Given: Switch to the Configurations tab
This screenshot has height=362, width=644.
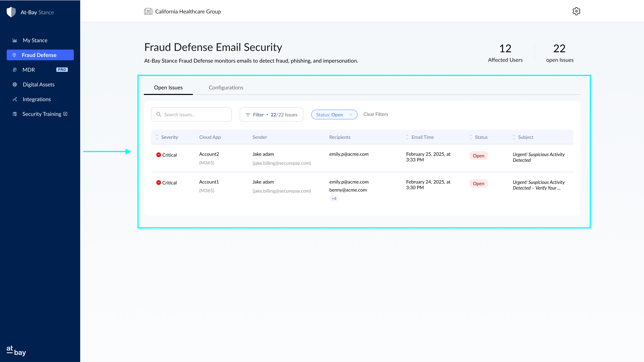Looking at the screenshot, I should click(x=226, y=88).
